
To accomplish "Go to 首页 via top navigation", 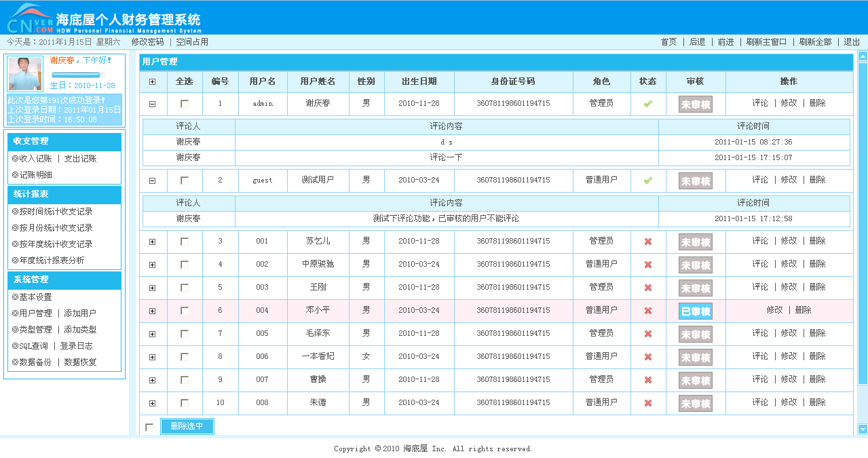I will [x=668, y=42].
